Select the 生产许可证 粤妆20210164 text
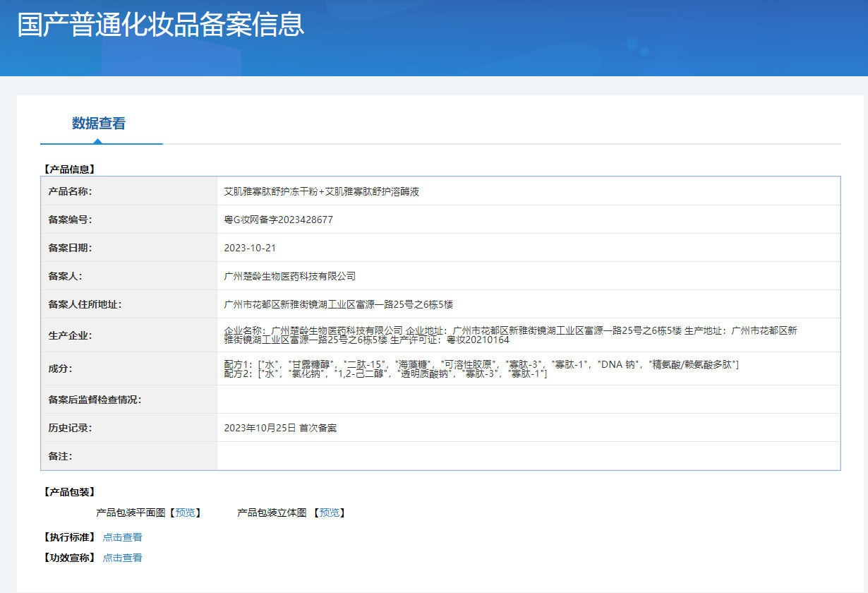The image size is (868, 593). click(450, 340)
